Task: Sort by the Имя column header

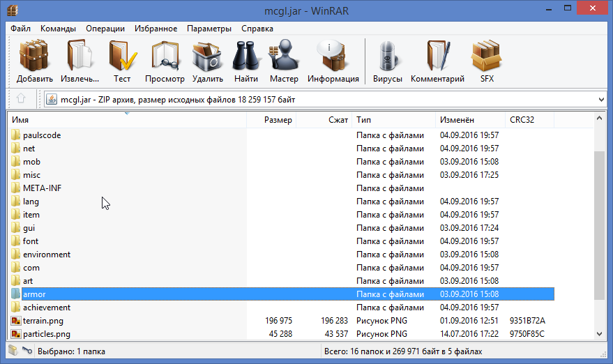Action: pyautogui.click(x=128, y=120)
